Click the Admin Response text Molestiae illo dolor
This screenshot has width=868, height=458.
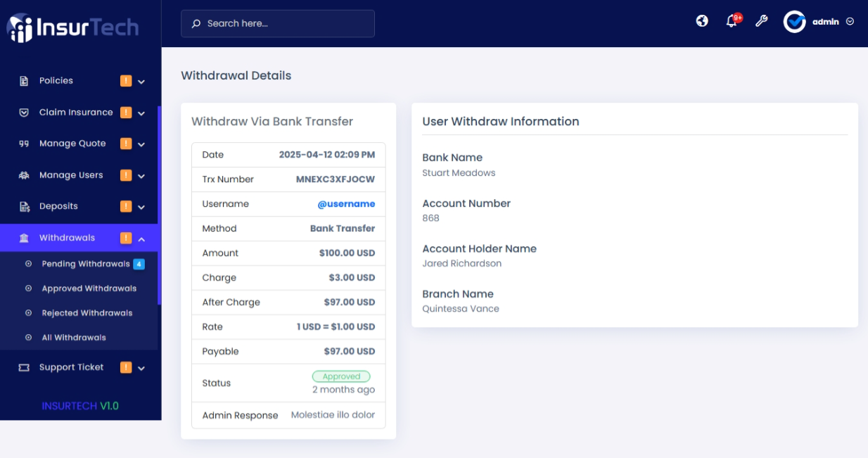[x=333, y=415]
